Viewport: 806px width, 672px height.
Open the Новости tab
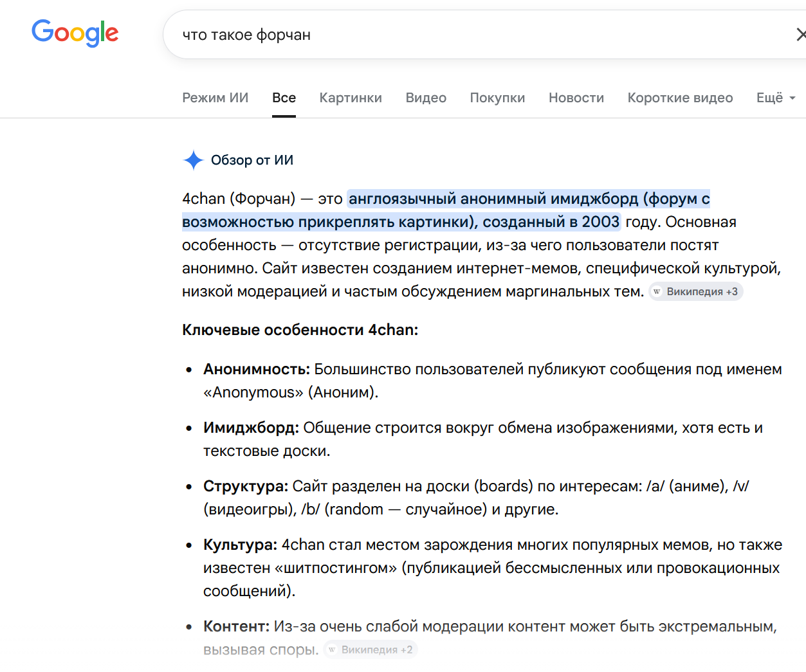(x=576, y=98)
